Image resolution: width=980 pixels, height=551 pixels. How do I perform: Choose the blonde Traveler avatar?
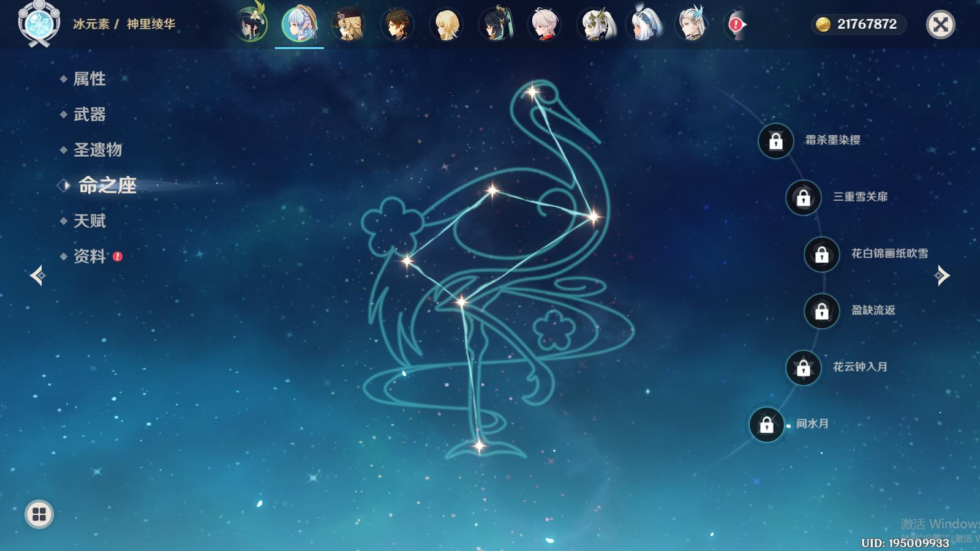point(447,24)
